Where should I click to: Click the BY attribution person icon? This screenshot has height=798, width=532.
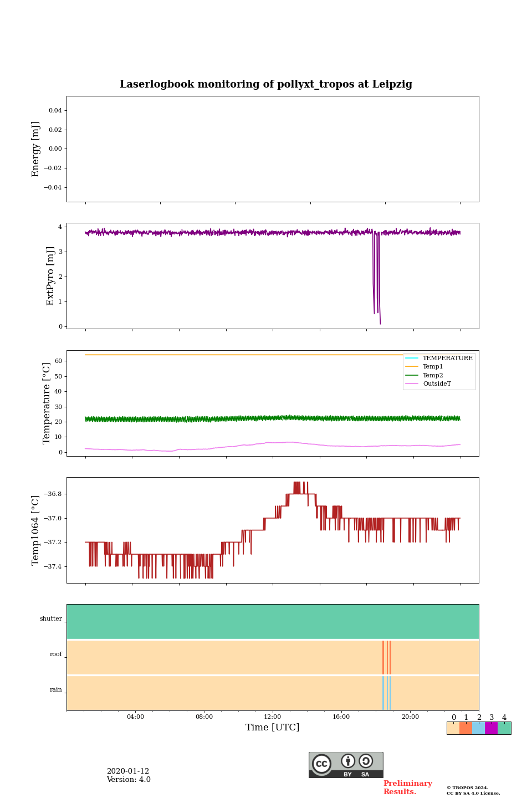pos(348,761)
